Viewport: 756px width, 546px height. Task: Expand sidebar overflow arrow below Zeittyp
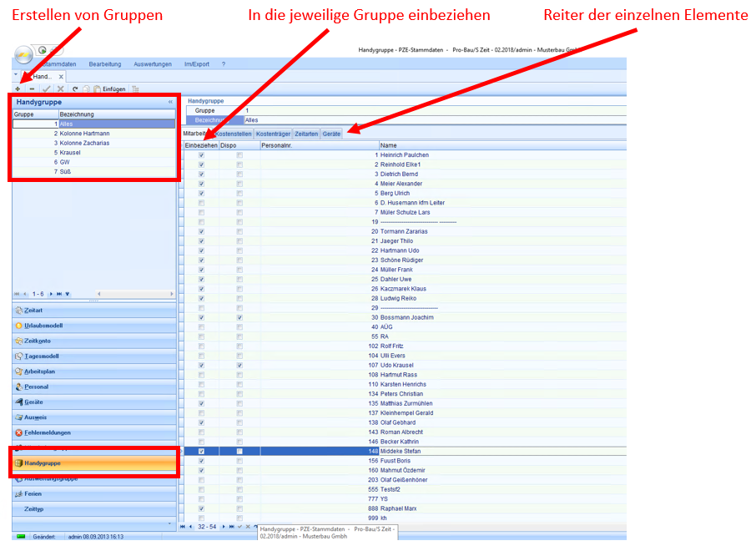coord(170,523)
